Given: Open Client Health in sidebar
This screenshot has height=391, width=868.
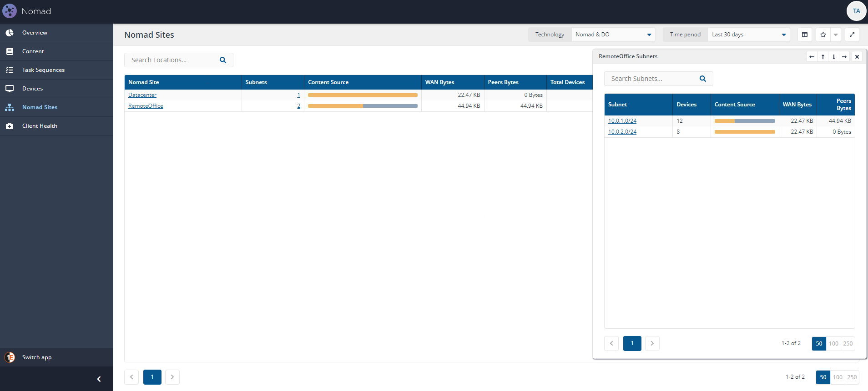Looking at the screenshot, I should coord(56,126).
